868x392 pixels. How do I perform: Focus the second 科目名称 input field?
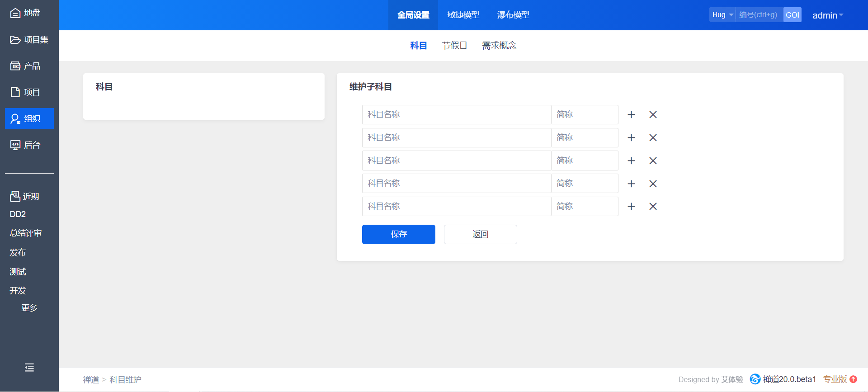(x=457, y=137)
